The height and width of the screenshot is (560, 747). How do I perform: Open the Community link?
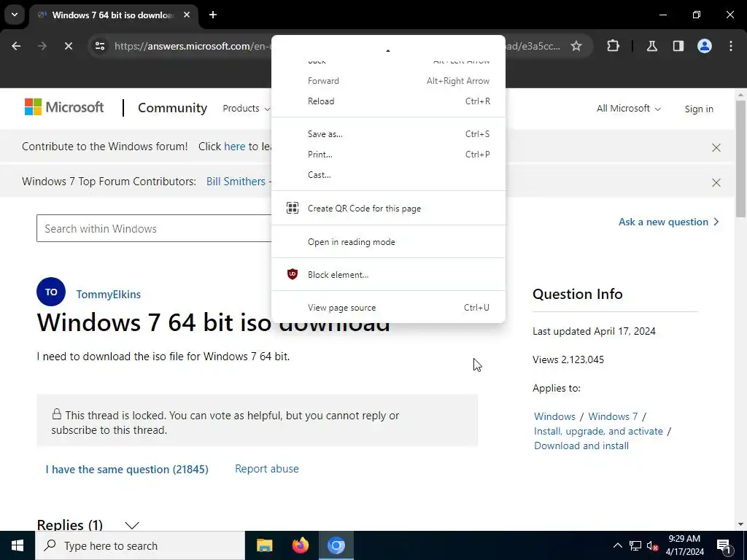[172, 108]
